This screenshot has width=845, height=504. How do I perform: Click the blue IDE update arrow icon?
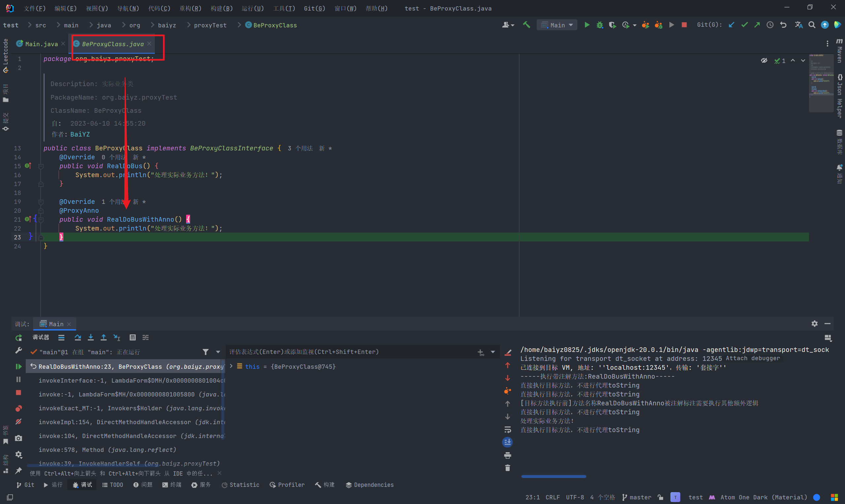pos(825,25)
